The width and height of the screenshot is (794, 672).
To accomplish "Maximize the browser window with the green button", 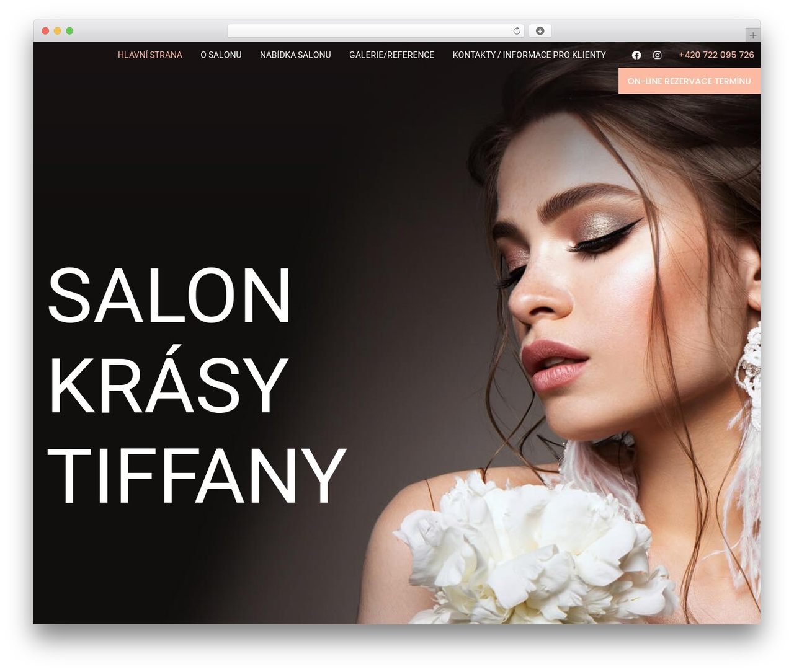I will [69, 31].
